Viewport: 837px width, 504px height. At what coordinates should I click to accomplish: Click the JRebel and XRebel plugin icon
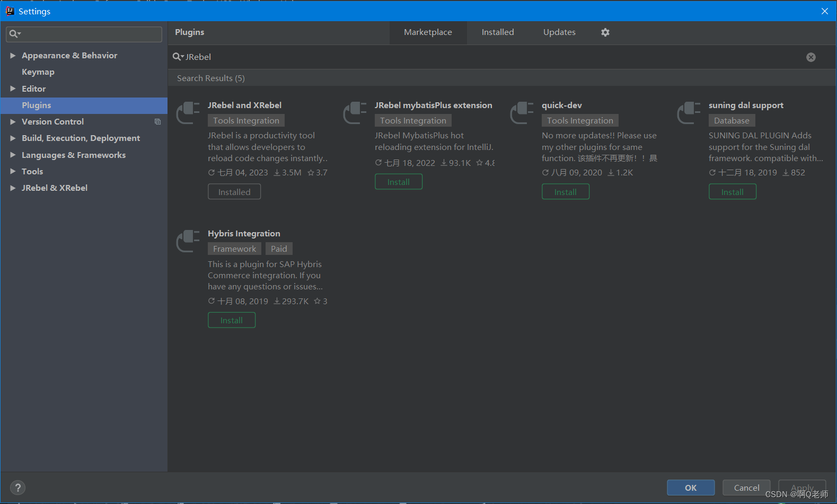coord(188,113)
